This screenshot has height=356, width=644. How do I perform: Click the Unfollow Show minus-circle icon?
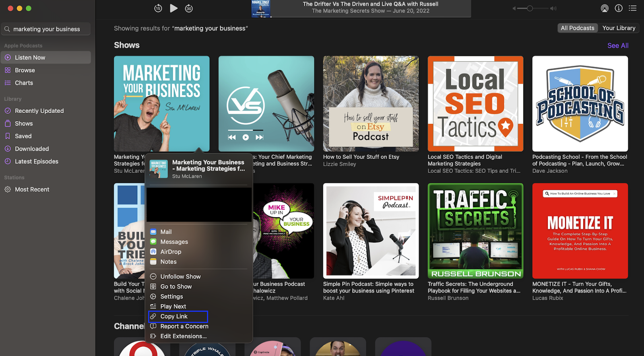click(x=153, y=277)
